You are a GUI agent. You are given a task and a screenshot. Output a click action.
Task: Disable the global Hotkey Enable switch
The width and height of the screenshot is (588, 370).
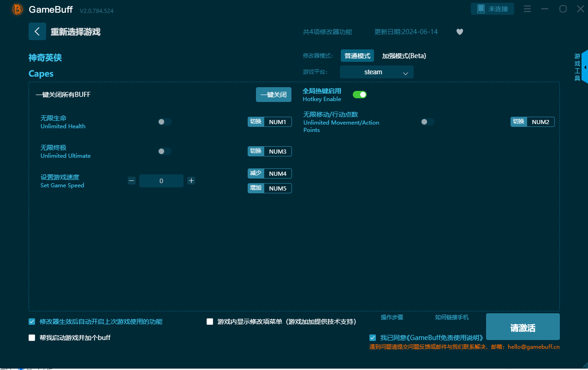[x=360, y=95]
